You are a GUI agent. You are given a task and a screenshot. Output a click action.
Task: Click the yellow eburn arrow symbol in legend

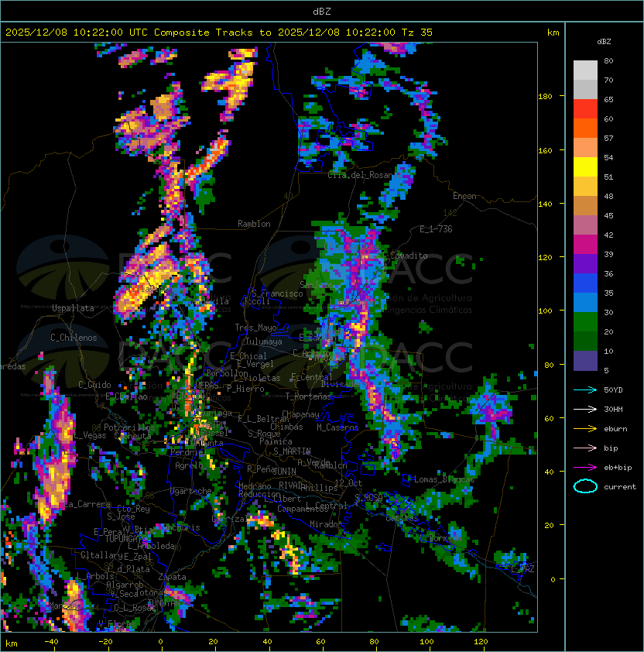coord(585,429)
